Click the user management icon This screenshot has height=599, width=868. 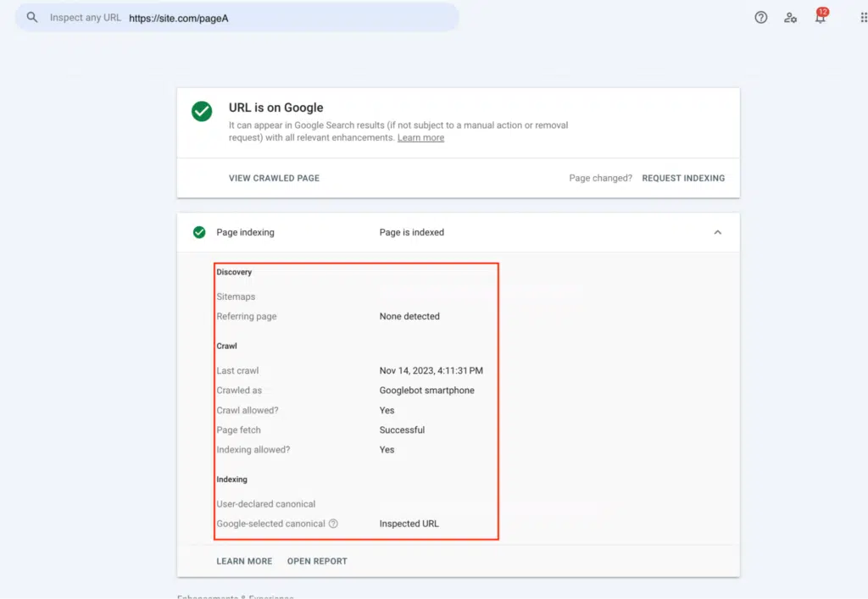point(790,17)
